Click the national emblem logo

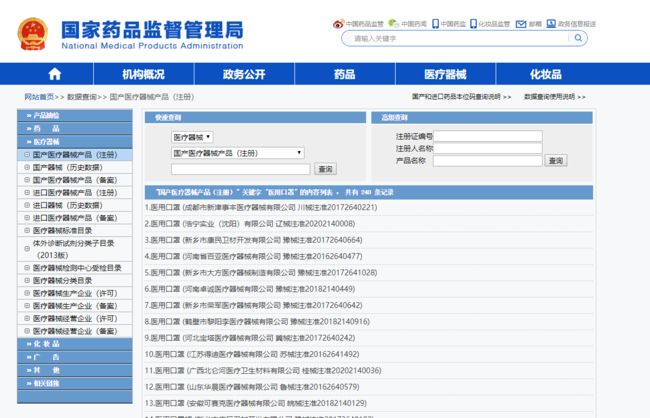coord(33,34)
